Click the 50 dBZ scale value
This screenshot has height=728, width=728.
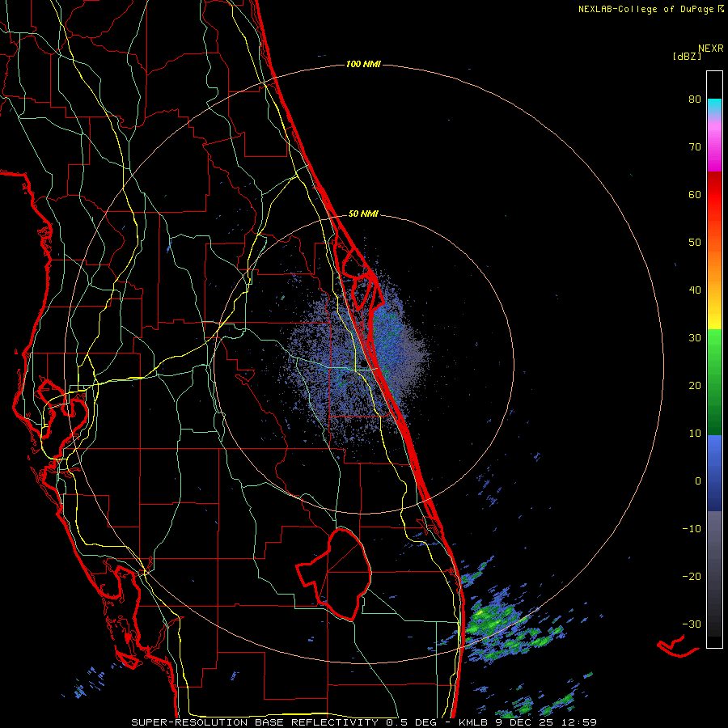tap(695, 243)
